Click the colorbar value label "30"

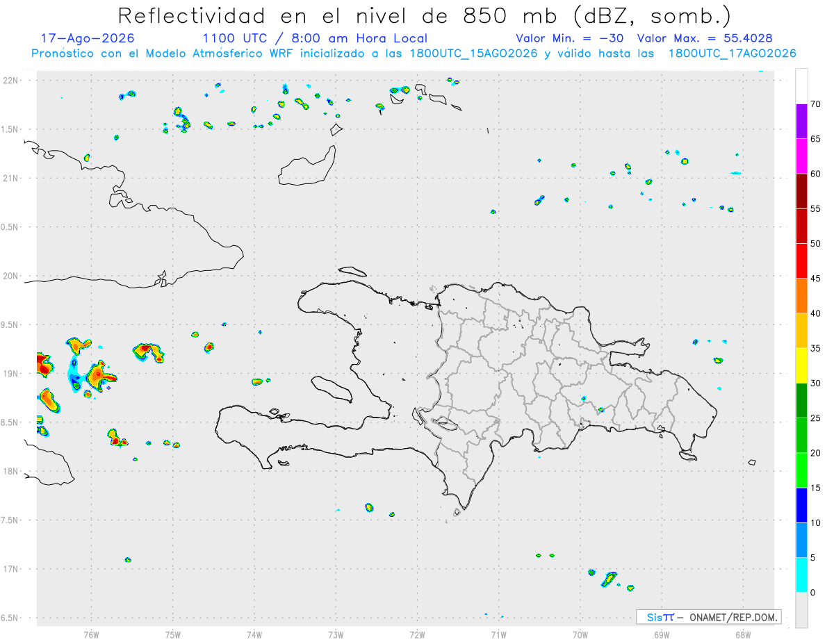click(x=816, y=383)
